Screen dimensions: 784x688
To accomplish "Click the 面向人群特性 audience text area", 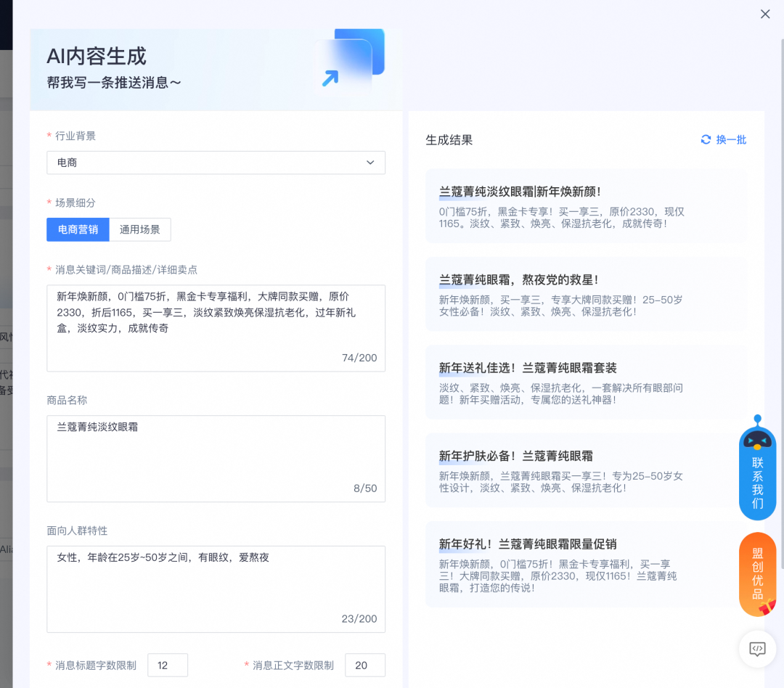I will [216, 589].
